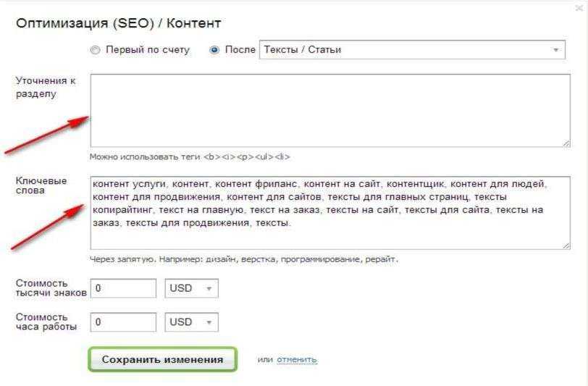Open the "Тексты / Статьи" dropdown
Viewport: 588px width, 386px height.
[412, 50]
